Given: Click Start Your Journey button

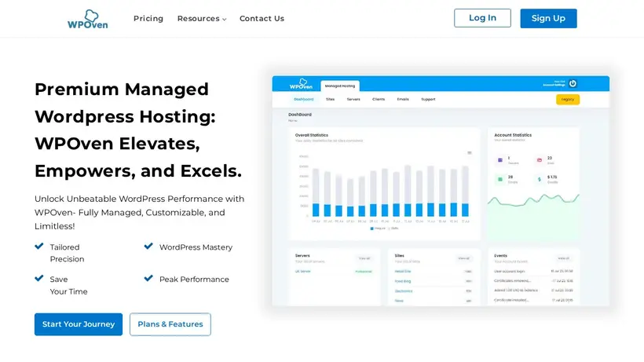Looking at the screenshot, I should click(x=79, y=324).
